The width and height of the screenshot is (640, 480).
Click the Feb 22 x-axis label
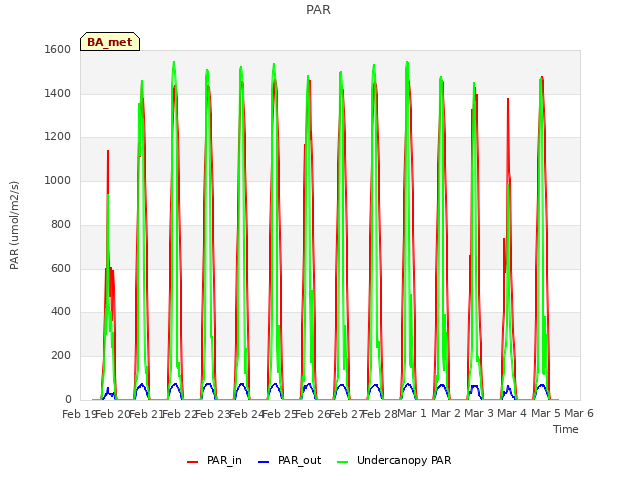(x=179, y=414)
